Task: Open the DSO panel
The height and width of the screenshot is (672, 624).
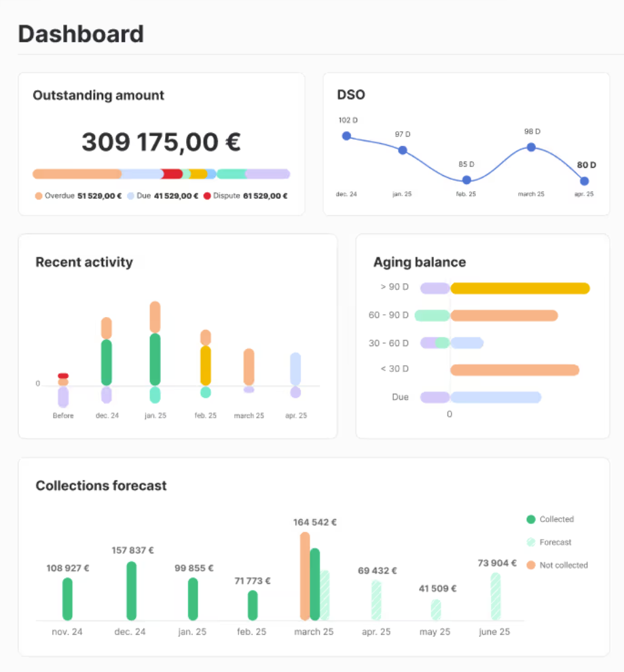Action: pyautogui.click(x=350, y=95)
